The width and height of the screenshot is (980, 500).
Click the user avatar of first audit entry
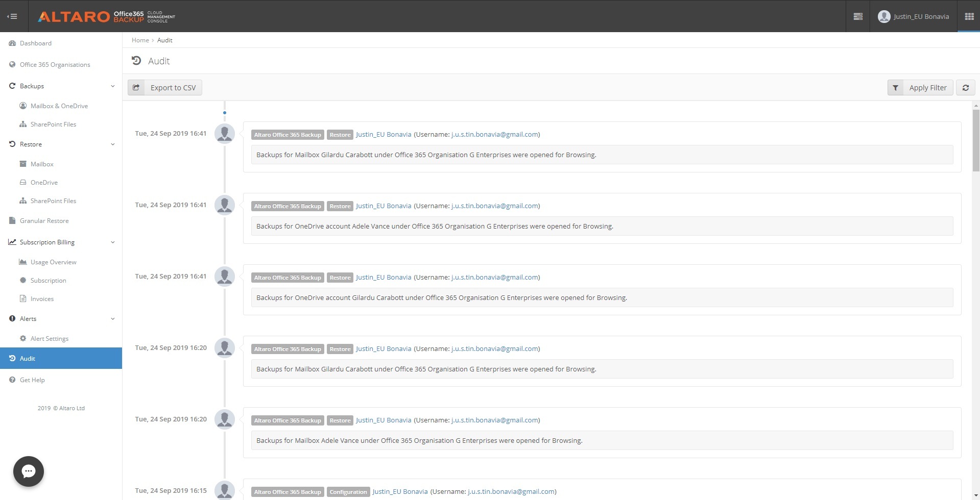[x=225, y=134]
